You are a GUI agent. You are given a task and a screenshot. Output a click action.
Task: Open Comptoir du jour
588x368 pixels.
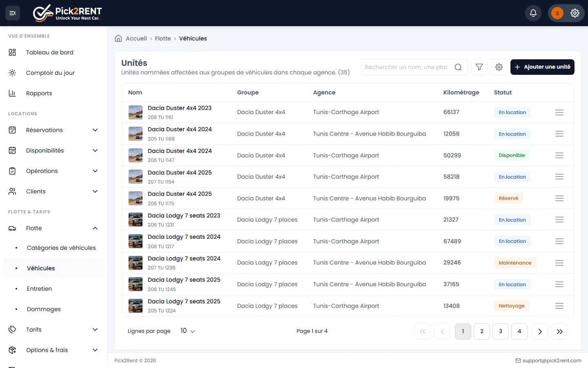[54, 73]
